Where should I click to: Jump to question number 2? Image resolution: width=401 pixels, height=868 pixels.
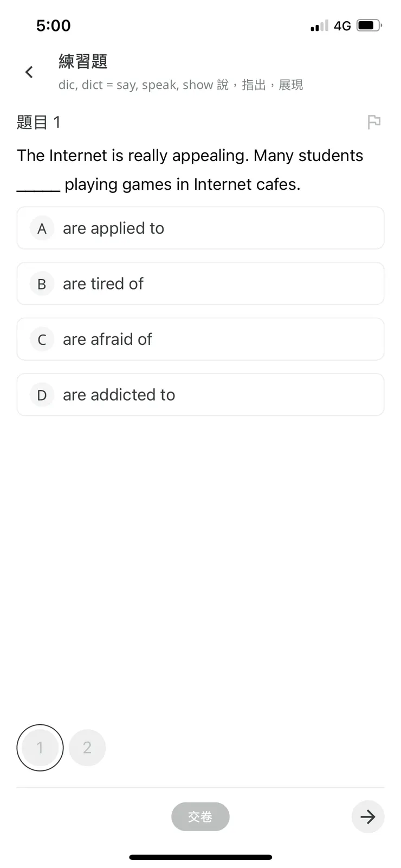[x=87, y=748]
